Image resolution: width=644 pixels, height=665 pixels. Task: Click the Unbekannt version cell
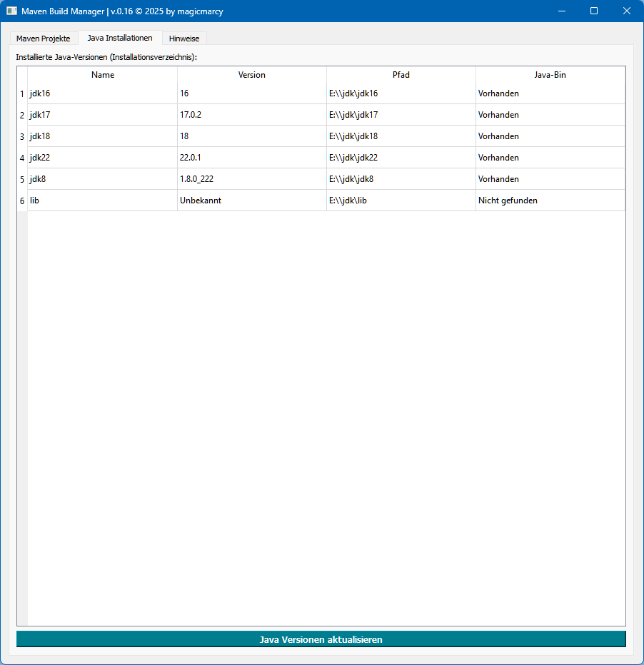(x=252, y=200)
